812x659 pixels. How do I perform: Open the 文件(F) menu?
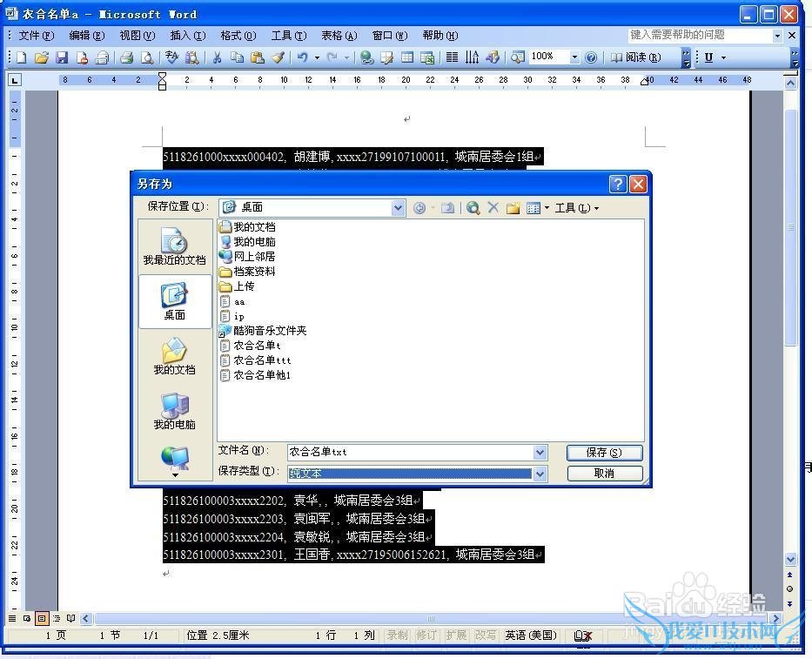tap(37, 35)
